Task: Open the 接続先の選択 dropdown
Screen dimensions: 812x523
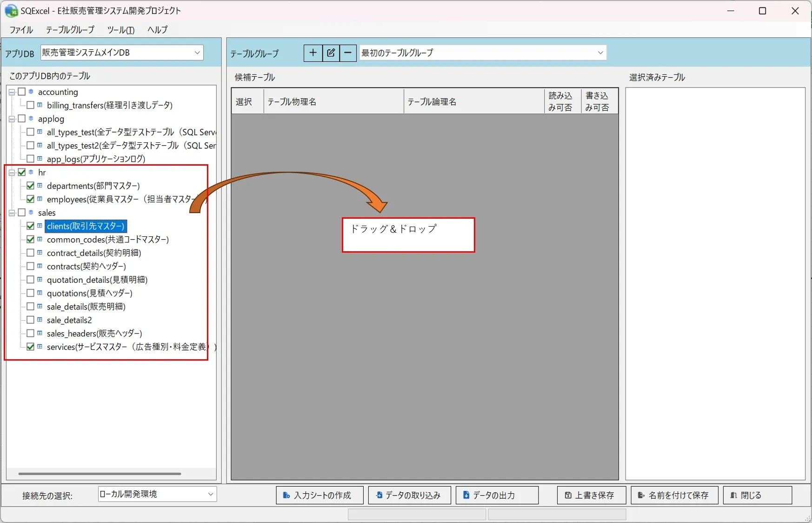Action: pos(157,494)
